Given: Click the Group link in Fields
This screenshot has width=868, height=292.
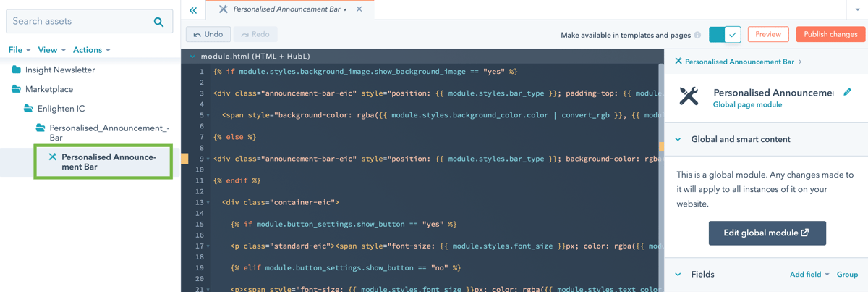Looking at the screenshot, I should [x=847, y=275].
